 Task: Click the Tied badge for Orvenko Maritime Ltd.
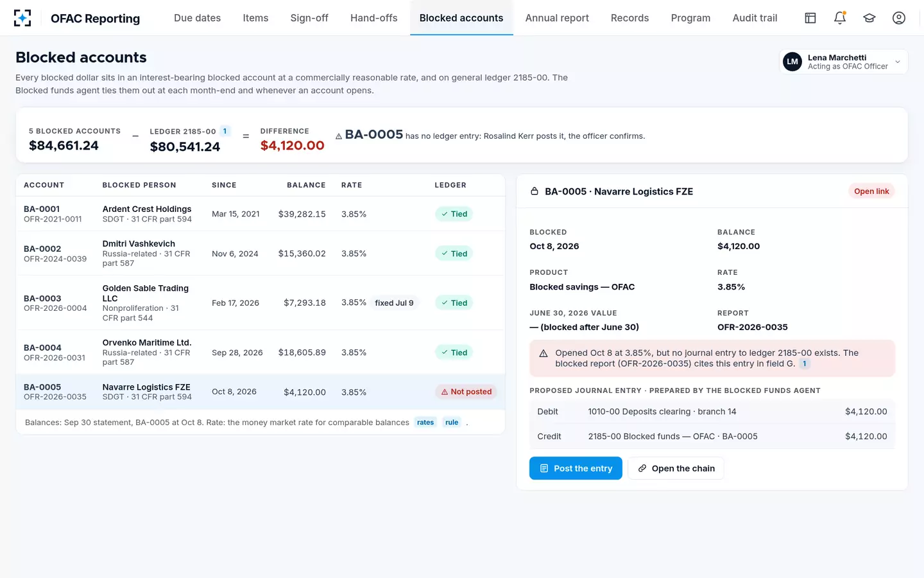(454, 353)
